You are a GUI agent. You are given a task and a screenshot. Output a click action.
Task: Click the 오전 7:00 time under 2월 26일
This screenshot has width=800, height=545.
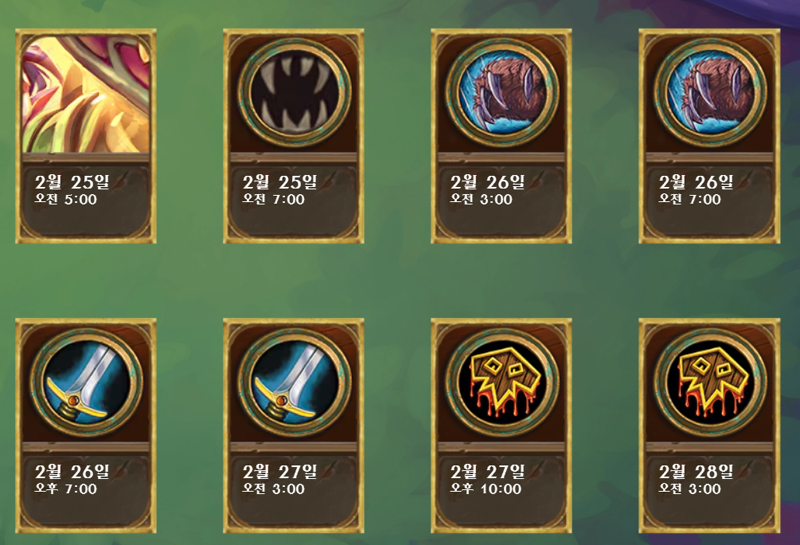(x=689, y=200)
